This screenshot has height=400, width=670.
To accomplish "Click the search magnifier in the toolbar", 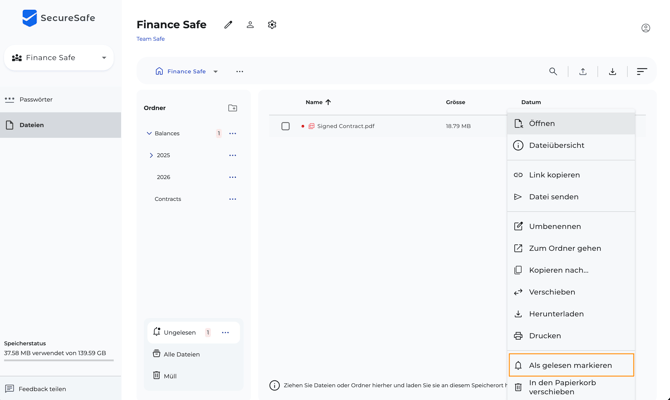I will 553,71.
